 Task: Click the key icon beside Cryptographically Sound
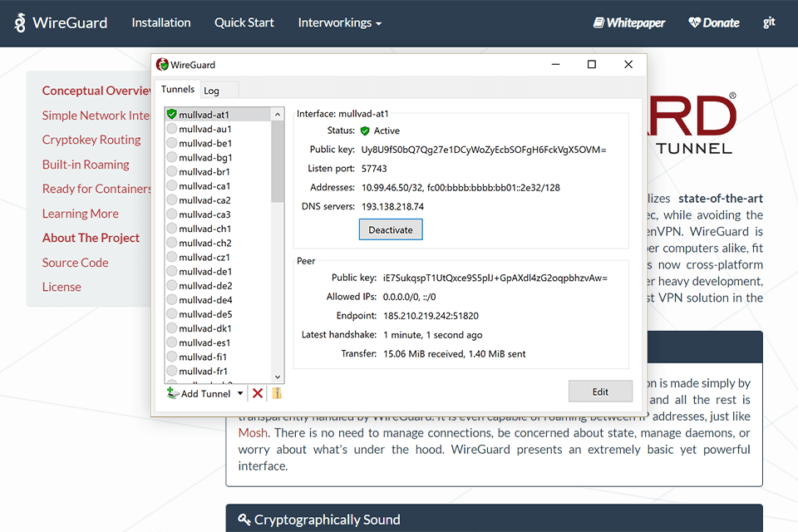pos(244,520)
